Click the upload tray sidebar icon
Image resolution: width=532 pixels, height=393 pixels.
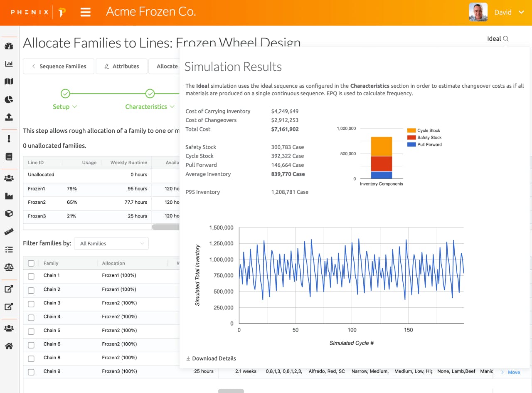(9, 117)
